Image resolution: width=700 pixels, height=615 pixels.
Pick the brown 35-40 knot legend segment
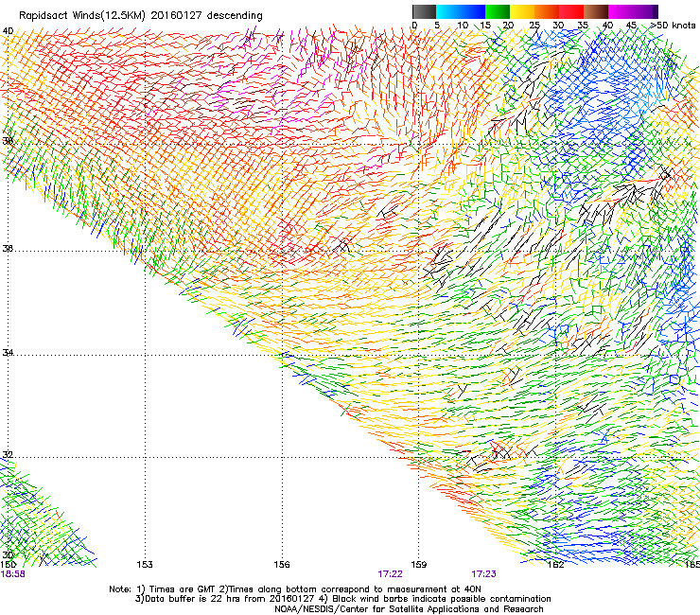coord(596,11)
